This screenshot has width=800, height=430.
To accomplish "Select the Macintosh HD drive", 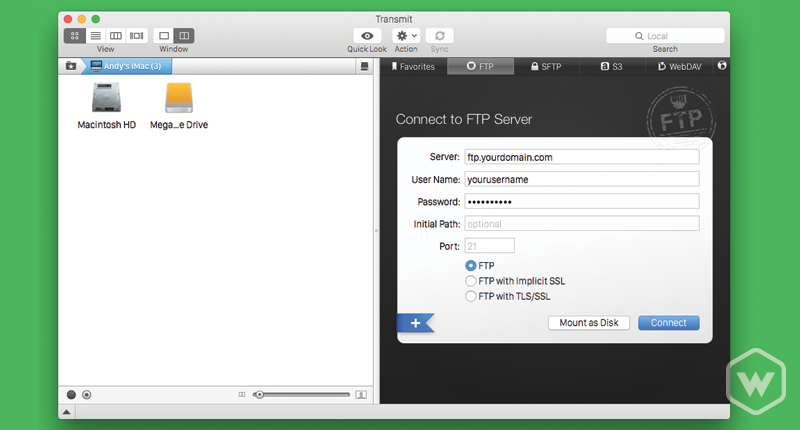I will [107, 106].
